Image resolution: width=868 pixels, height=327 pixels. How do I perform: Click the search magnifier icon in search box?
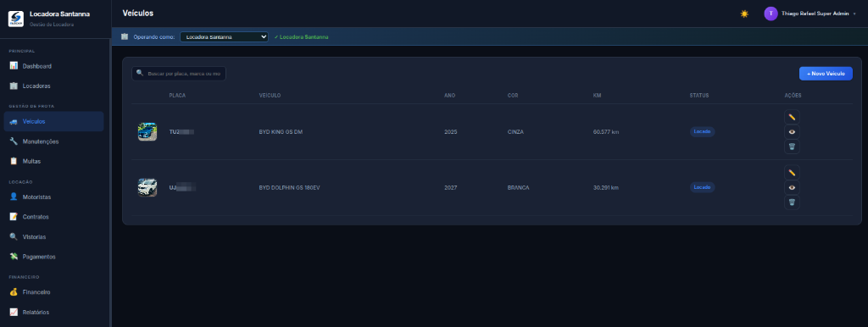tap(140, 73)
